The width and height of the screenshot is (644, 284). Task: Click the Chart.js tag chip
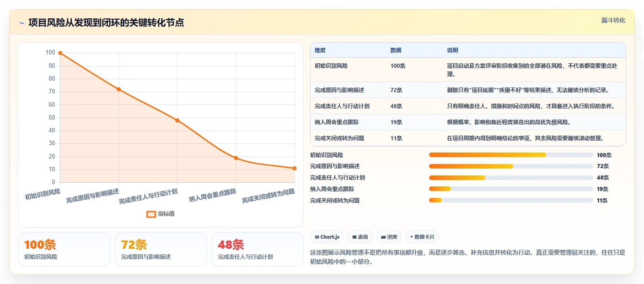[327, 237]
